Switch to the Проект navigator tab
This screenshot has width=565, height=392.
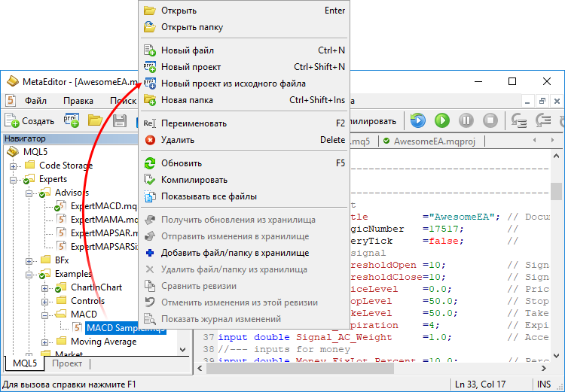click(x=67, y=363)
